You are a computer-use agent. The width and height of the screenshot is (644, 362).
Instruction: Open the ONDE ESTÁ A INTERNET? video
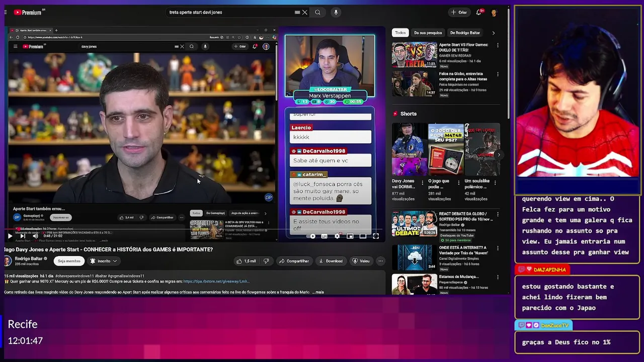tap(414, 257)
